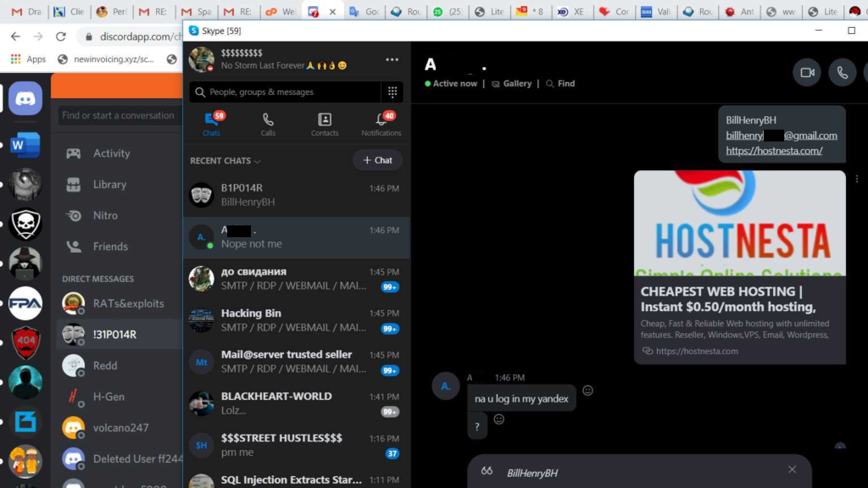Open the blue square B server icon
868x488 pixels.
pos(25,422)
